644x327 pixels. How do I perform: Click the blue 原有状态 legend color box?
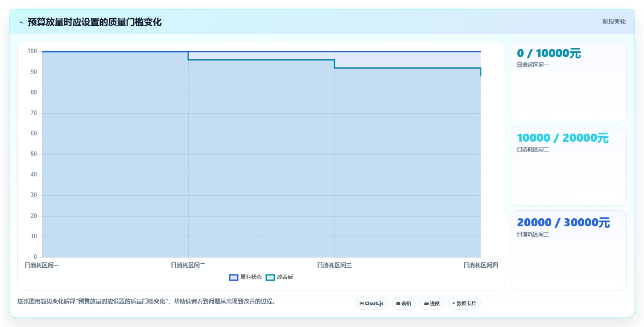[234, 277]
